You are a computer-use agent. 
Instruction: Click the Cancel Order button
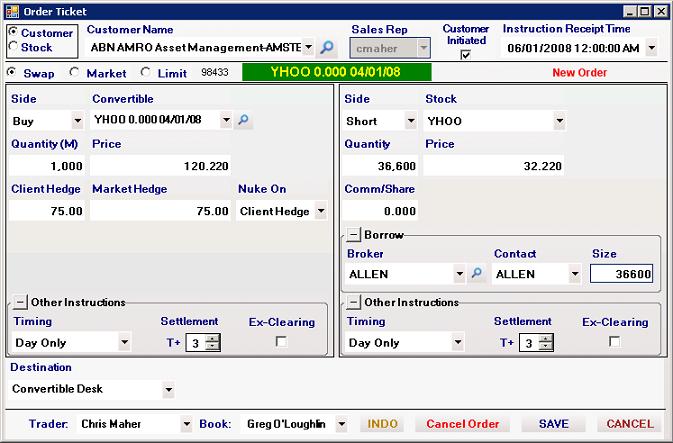[x=462, y=424]
